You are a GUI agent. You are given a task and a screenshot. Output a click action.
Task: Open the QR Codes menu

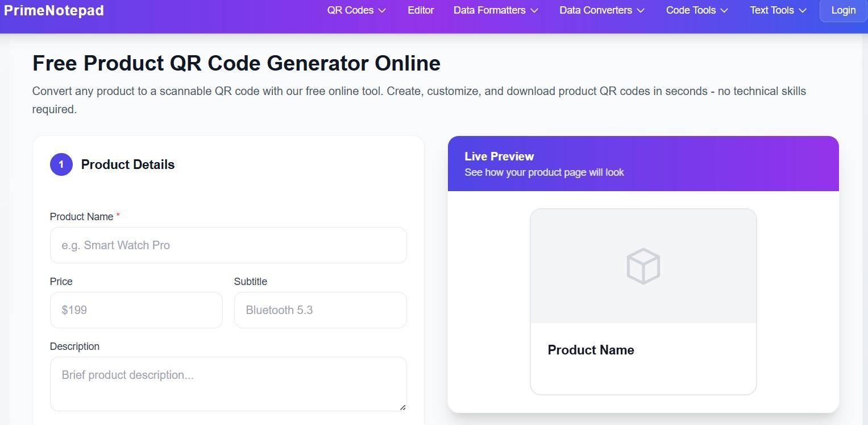(356, 10)
